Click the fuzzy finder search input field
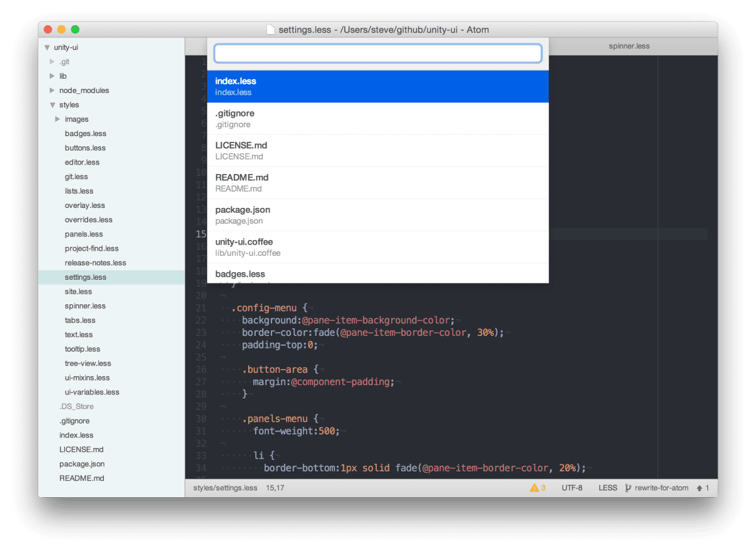 [378, 53]
